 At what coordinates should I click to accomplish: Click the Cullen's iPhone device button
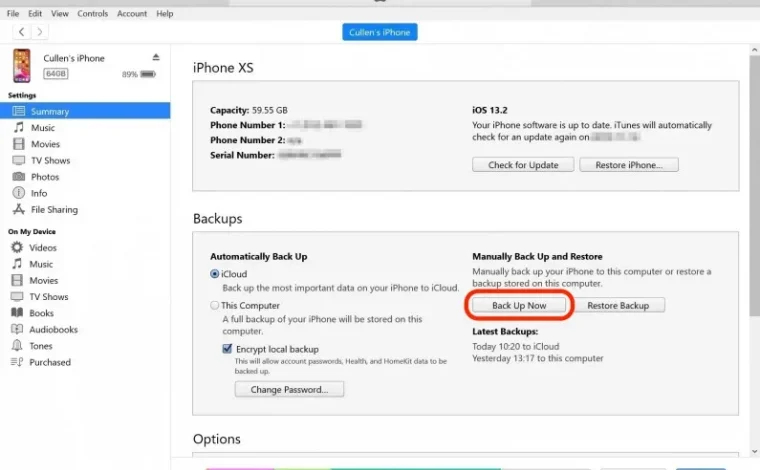click(380, 32)
